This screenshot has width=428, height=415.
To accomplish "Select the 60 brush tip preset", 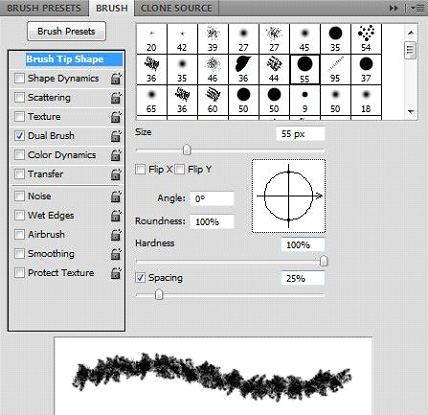I will [213, 100].
